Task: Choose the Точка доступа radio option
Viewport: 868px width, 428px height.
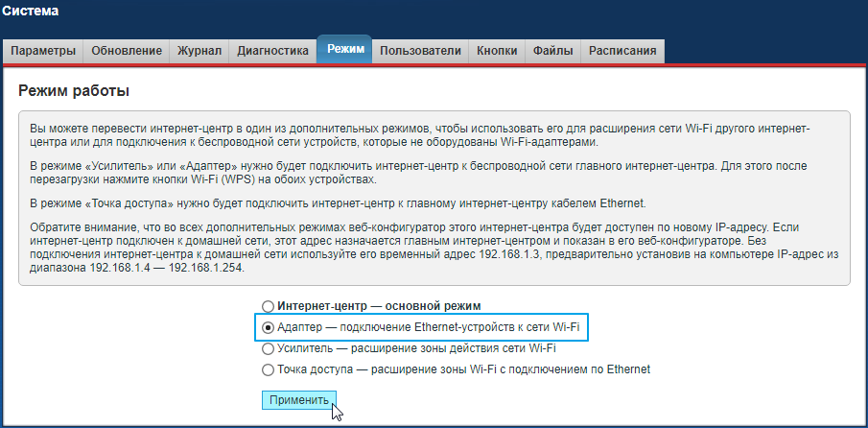Action: (x=269, y=369)
